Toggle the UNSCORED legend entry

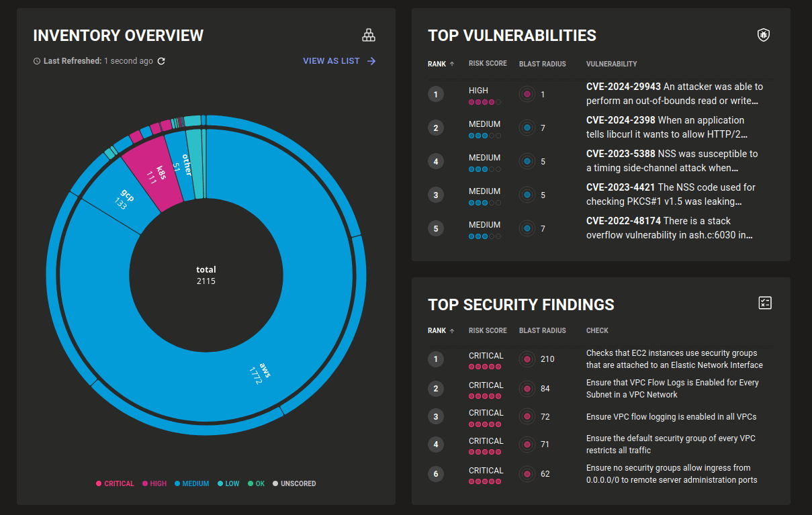point(294,483)
